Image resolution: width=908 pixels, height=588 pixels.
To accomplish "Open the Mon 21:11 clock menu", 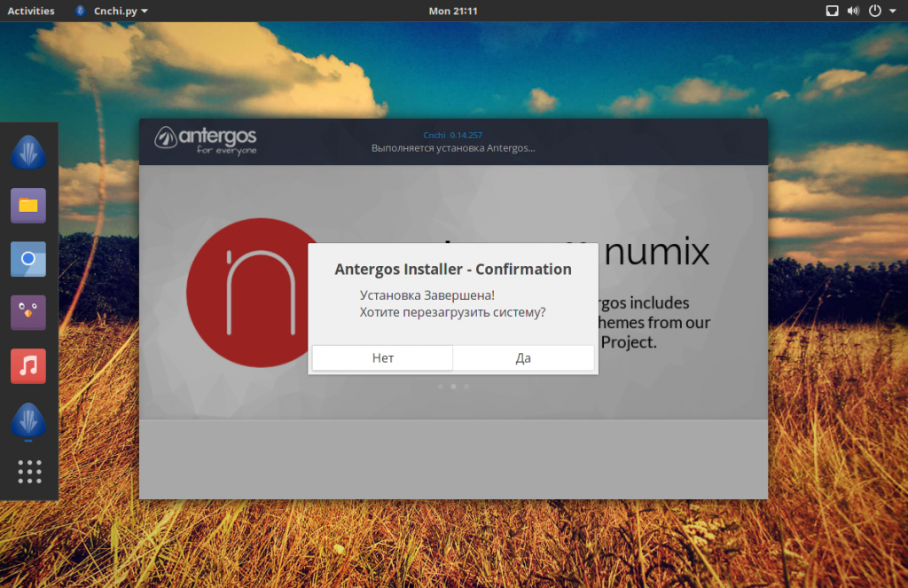I will (453, 11).
